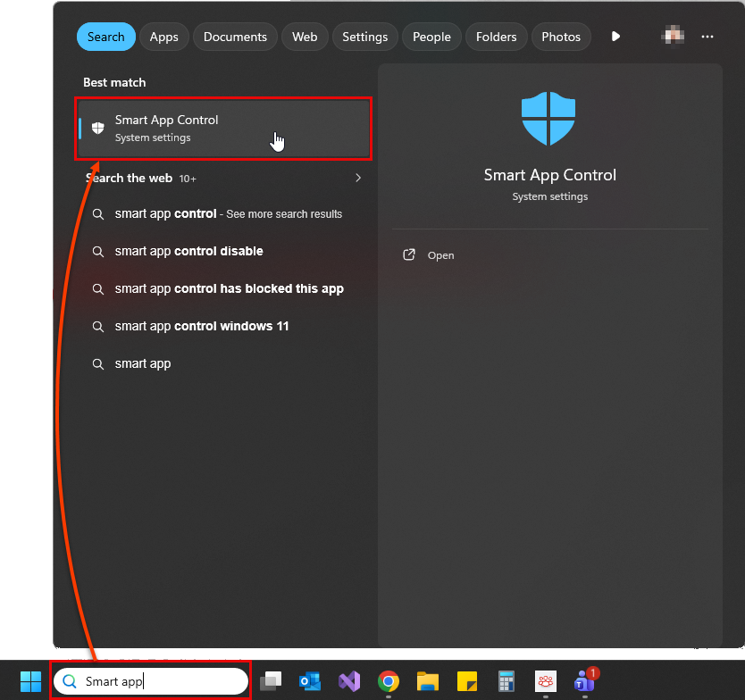The image size is (745, 700).
Task: Open Microsoft Teams from the taskbar
Action: point(585,681)
